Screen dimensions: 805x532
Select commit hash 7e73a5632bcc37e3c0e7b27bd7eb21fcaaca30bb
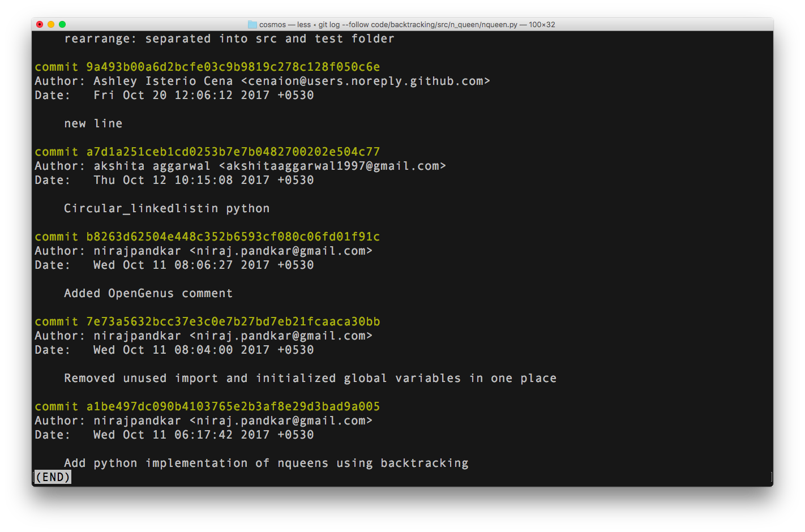[233, 321]
